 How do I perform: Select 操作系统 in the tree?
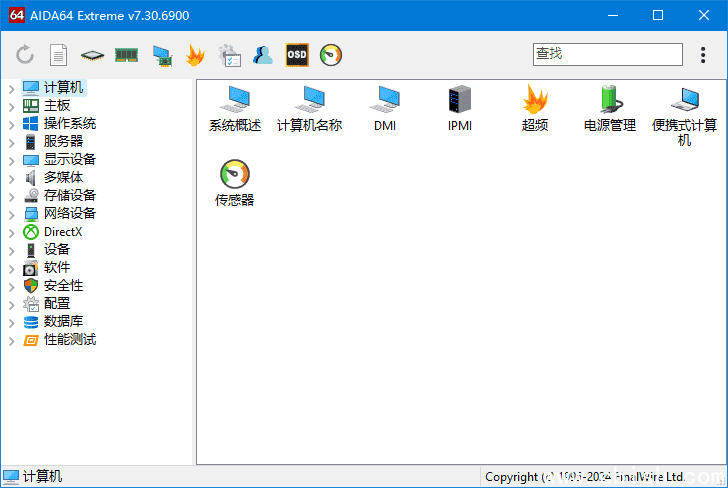(x=70, y=124)
